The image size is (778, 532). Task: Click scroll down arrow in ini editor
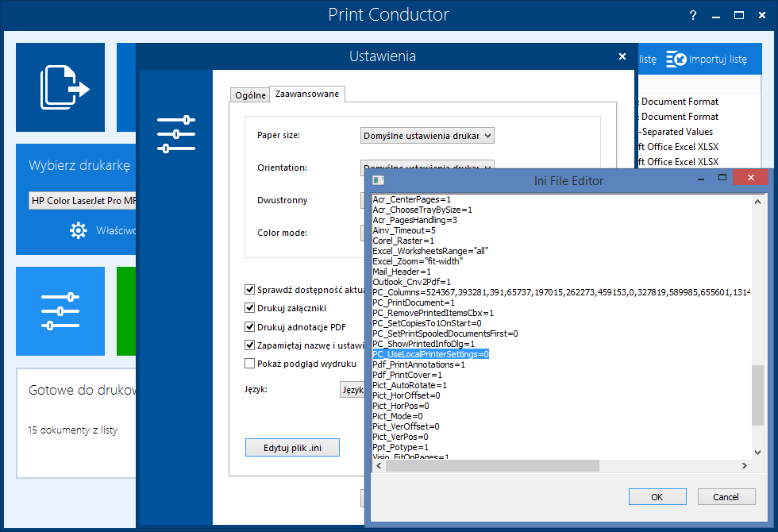(757, 452)
